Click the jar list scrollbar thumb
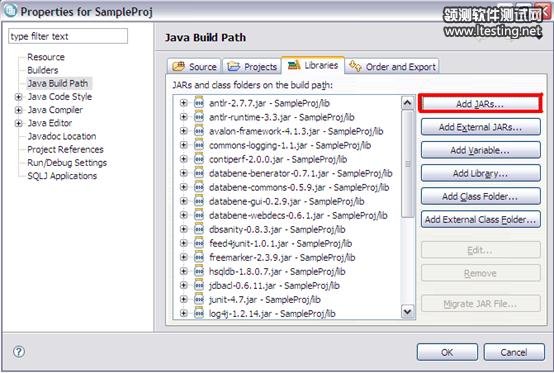 click(407, 164)
